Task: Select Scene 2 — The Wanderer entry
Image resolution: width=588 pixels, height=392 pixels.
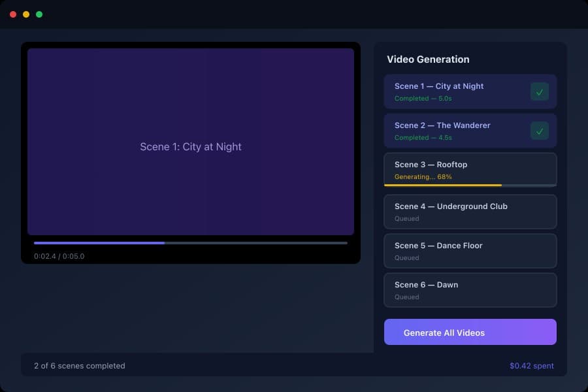Action: pyautogui.click(x=457, y=131)
